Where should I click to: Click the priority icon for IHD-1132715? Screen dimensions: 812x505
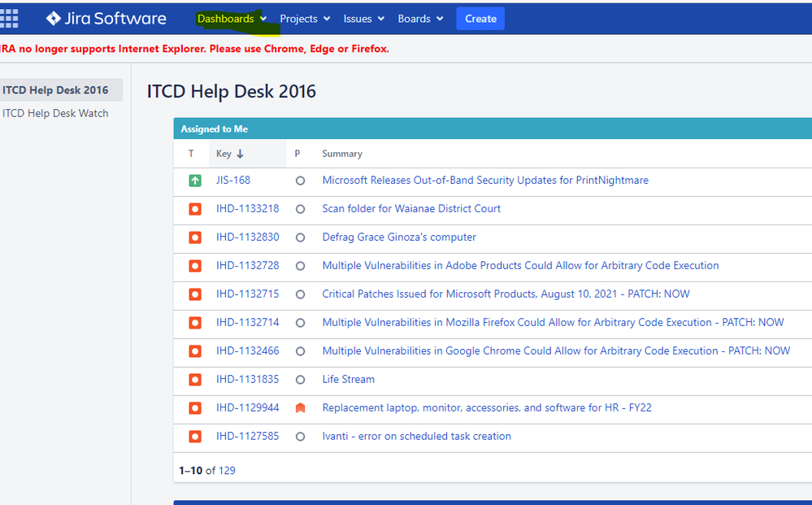pyautogui.click(x=301, y=294)
